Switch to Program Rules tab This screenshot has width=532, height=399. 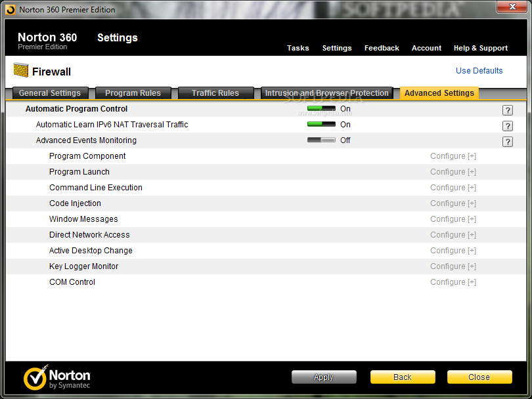133,93
